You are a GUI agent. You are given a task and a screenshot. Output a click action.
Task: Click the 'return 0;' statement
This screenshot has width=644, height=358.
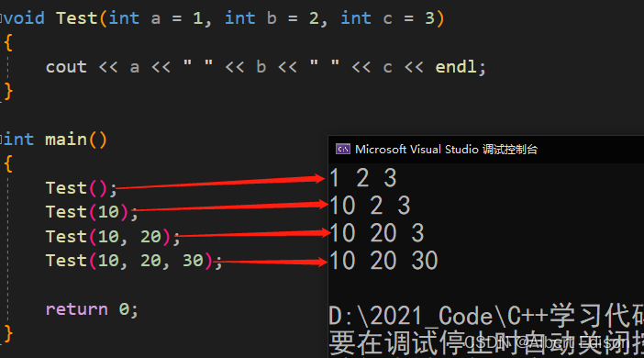(x=92, y=309)
